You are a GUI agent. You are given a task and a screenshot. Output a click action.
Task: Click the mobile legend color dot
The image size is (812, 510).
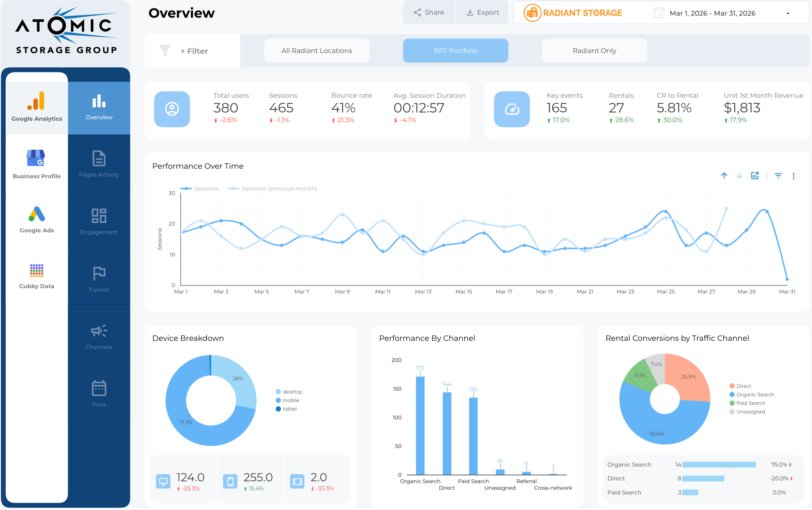278,400
